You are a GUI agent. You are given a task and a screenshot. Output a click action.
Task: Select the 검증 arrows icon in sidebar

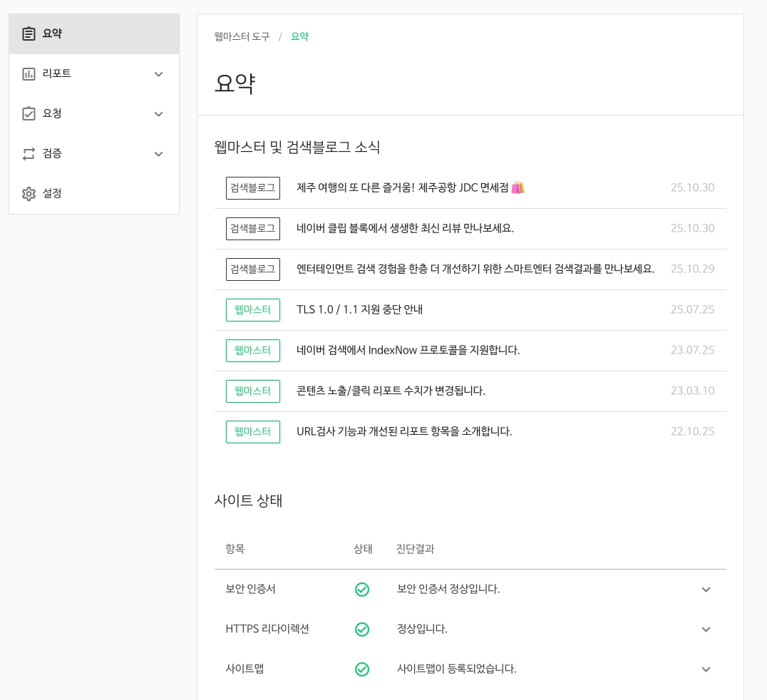pyautogui.click(x=29, y=153)
